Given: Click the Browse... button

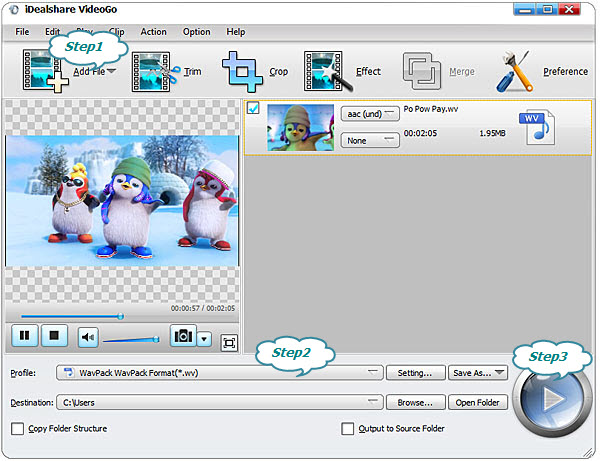Looking at the screenshot, I should 416,402.
